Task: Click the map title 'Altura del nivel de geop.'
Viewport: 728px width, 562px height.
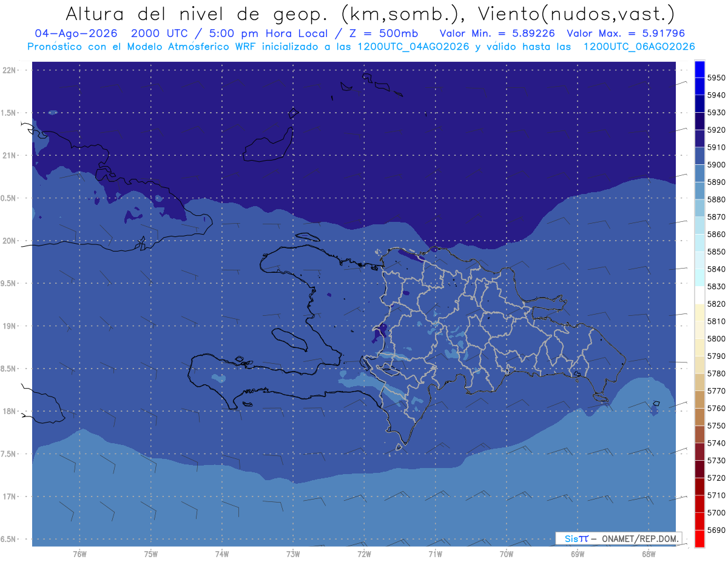Action: coord(197,13)
